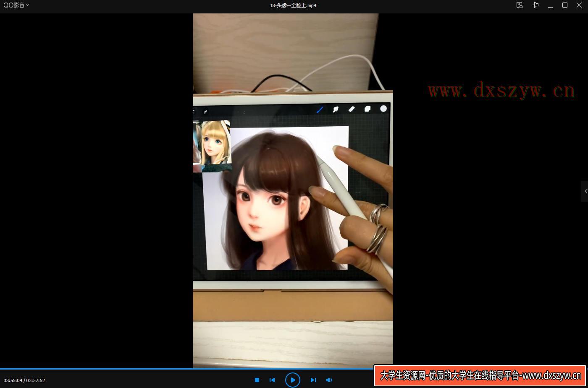Screen dimensions: 588x388
Task: Switch to mini mode window icon
Action: pos(520,5)
